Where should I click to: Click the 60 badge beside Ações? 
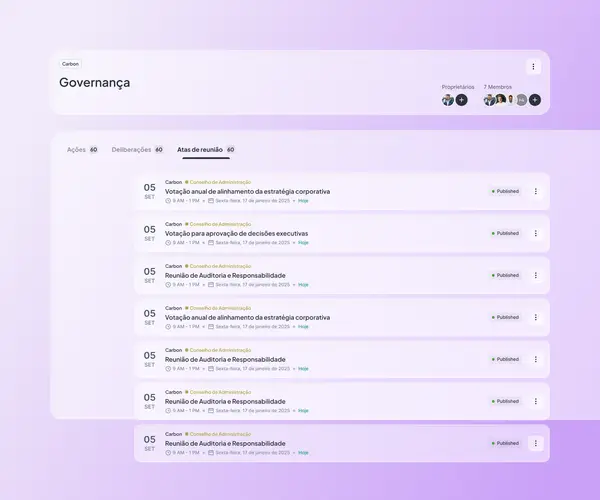click(93, 150)
